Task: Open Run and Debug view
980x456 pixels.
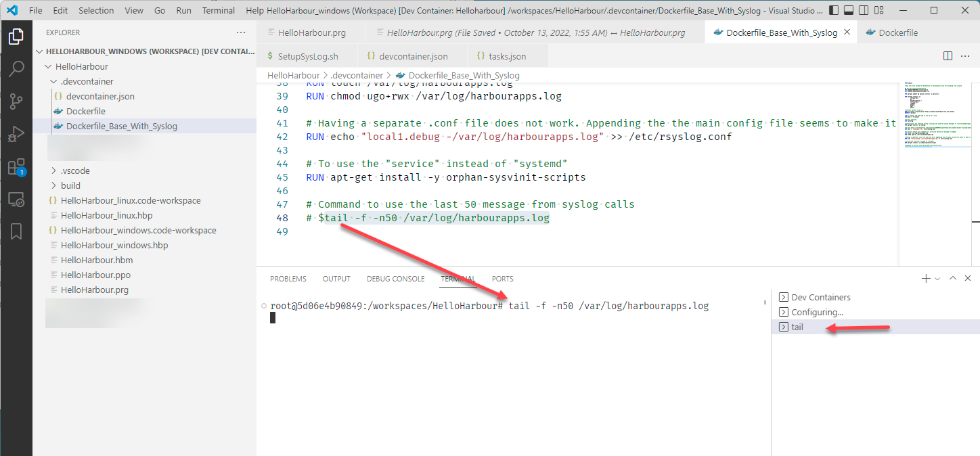Action: click(16, 135)
